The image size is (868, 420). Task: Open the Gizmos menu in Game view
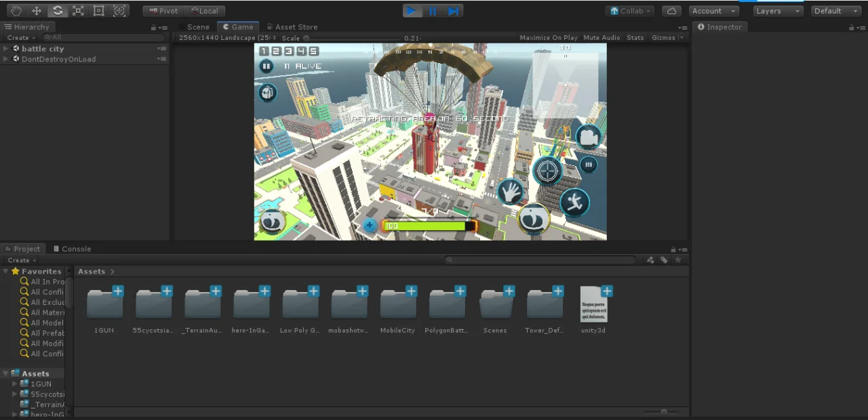pyautogui.click(x=667, y=38)
